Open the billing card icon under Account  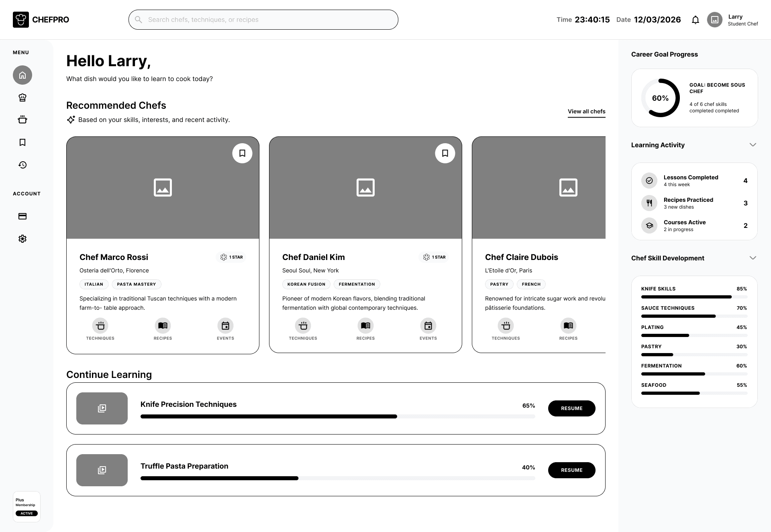[22, 216]
